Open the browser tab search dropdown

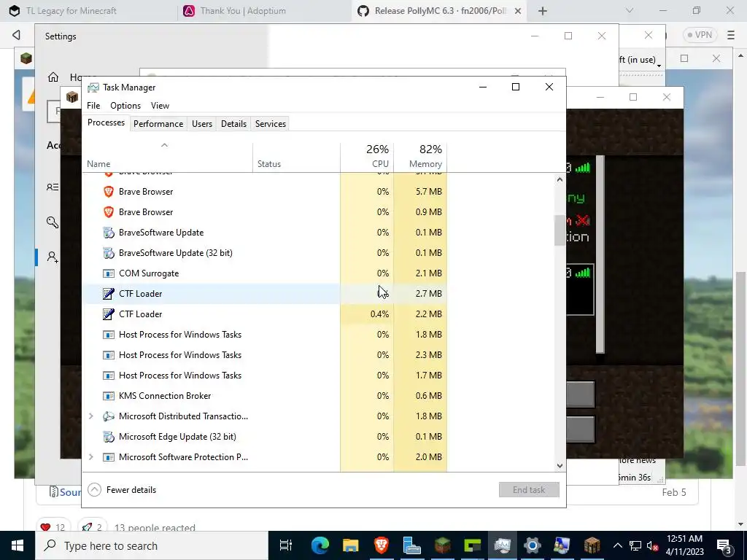(630, 10)
